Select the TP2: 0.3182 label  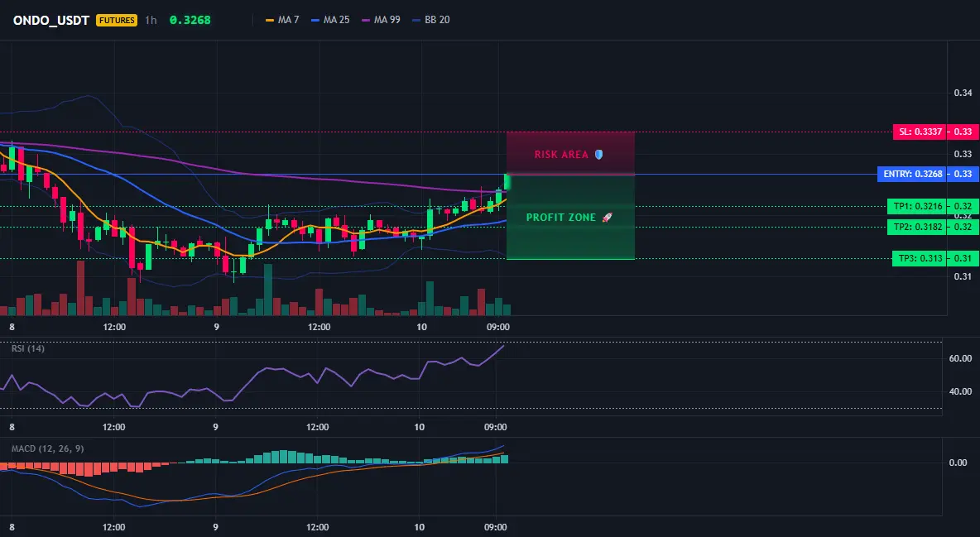[x=917, y=227]
